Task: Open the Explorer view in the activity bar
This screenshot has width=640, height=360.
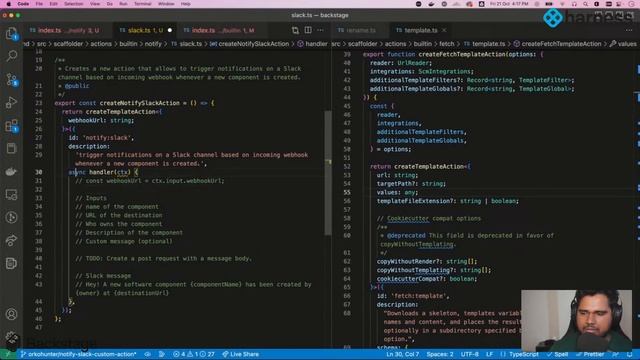Action: [x=11, y=33]
